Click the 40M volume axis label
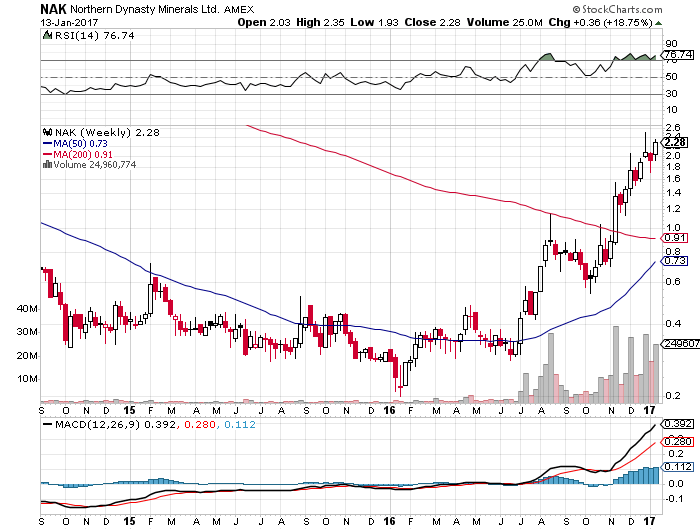Viewport: 700px width, 530px height. pos(27,309)
